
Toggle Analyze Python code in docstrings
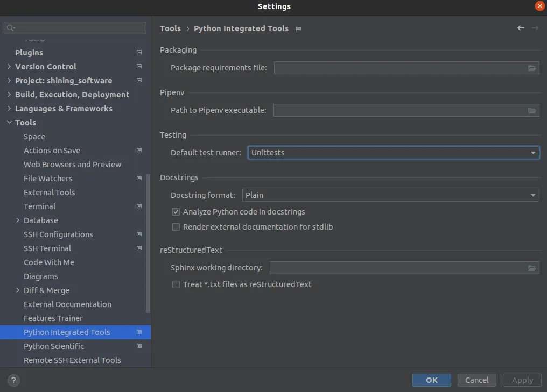tap(176, 212)
